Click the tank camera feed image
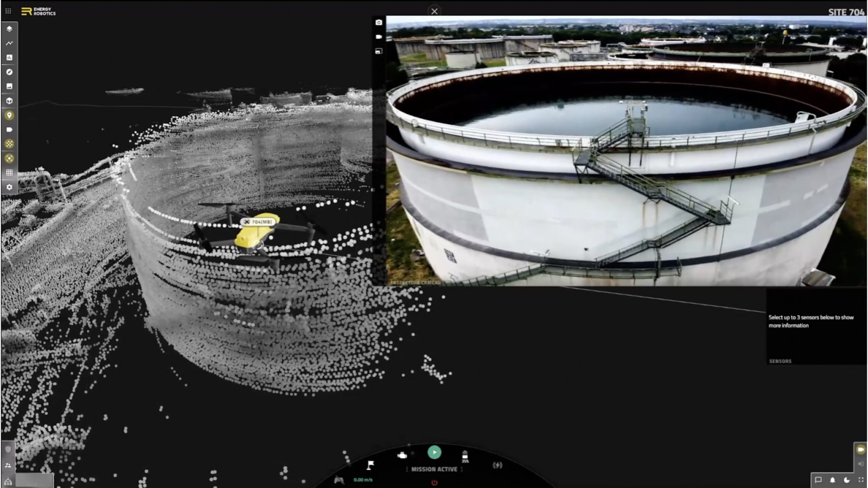Viewport: 868px width, 488px height. tap(627, 151)
